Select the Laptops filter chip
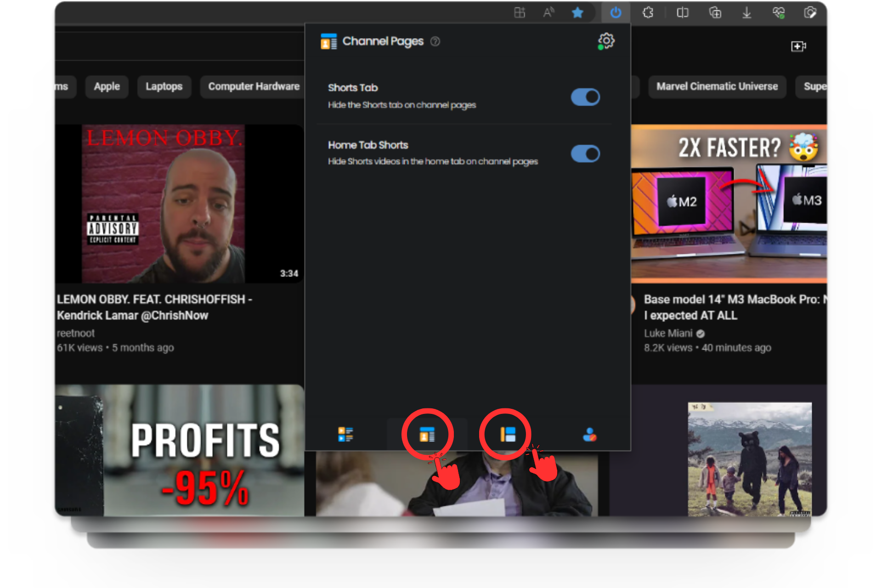This screenshot has width=882, height=588. (164, 86)
